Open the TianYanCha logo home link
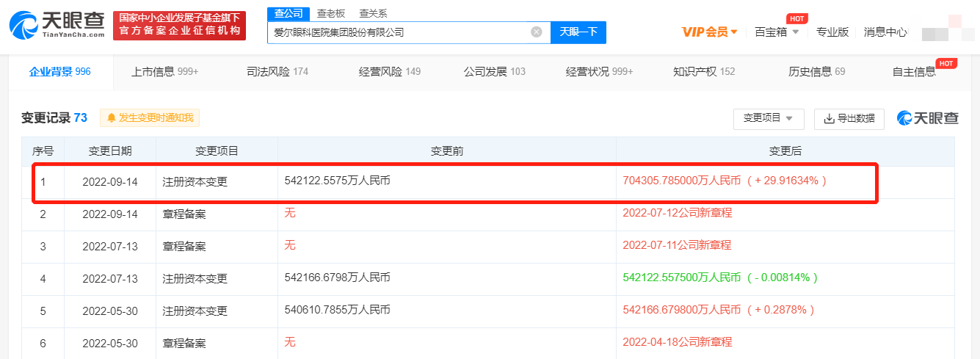This screenshot has height=359, width=980. point(57,24)
